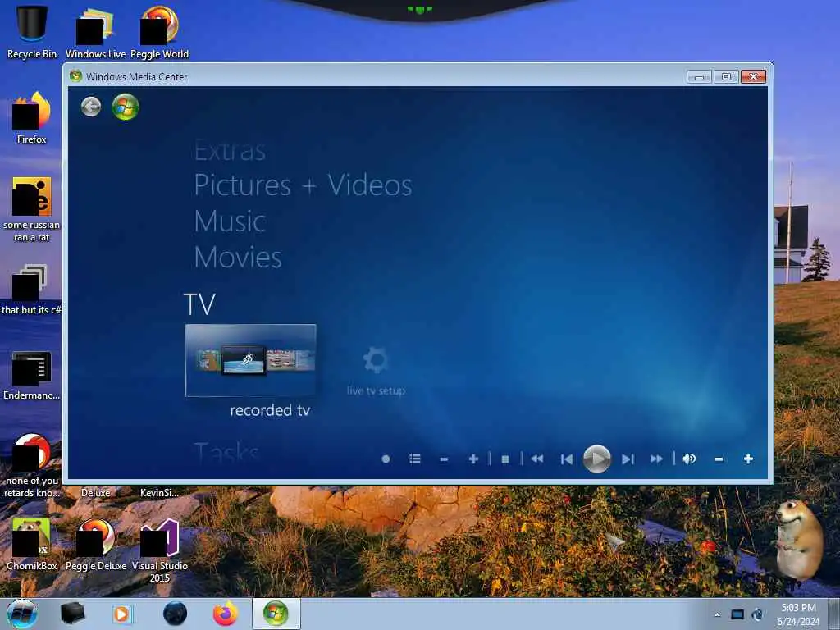Maximize the Windows Media Center window
Viewport: 840px width, 630px height.
click(x=726, y=77)
